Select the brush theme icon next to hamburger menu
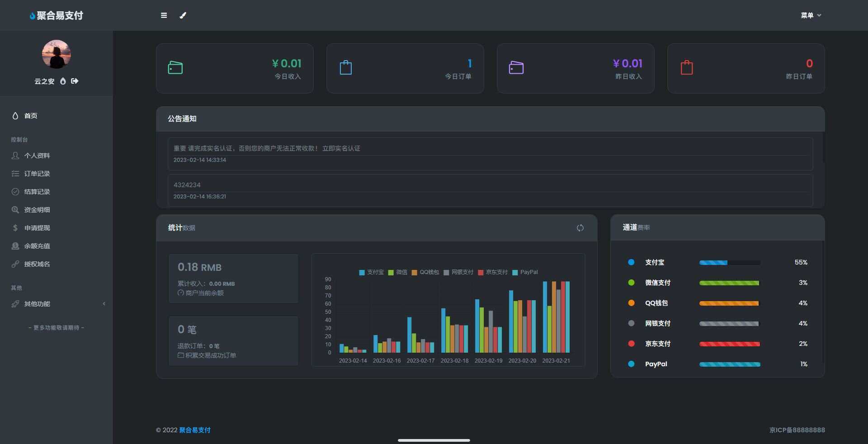Screen dimensions: 868x444 183,15
